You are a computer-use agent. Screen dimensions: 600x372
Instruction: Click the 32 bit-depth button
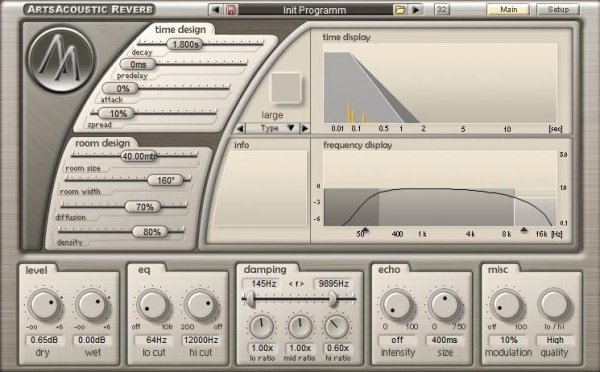[x=442, y=9]
